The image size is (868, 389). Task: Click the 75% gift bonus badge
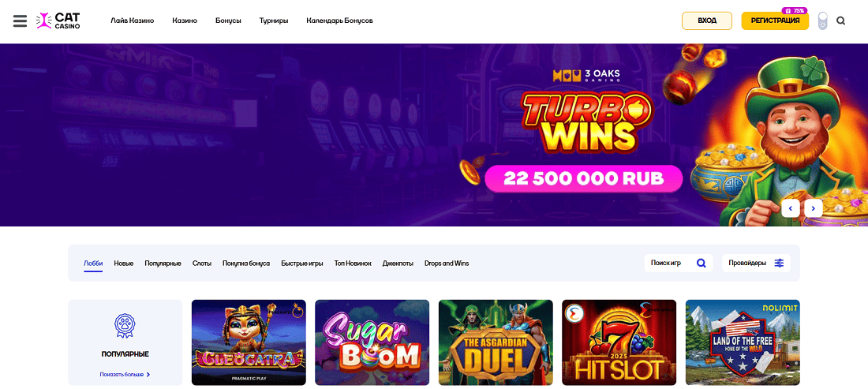(x=795, y=10)
